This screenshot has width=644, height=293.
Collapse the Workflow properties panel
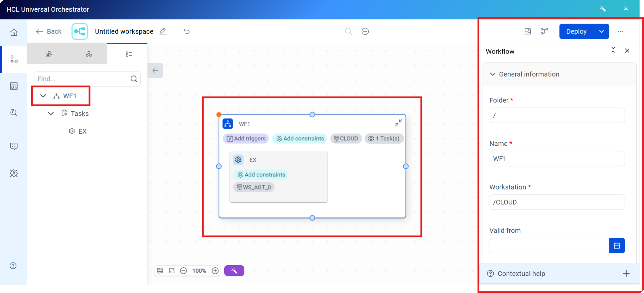613,50
